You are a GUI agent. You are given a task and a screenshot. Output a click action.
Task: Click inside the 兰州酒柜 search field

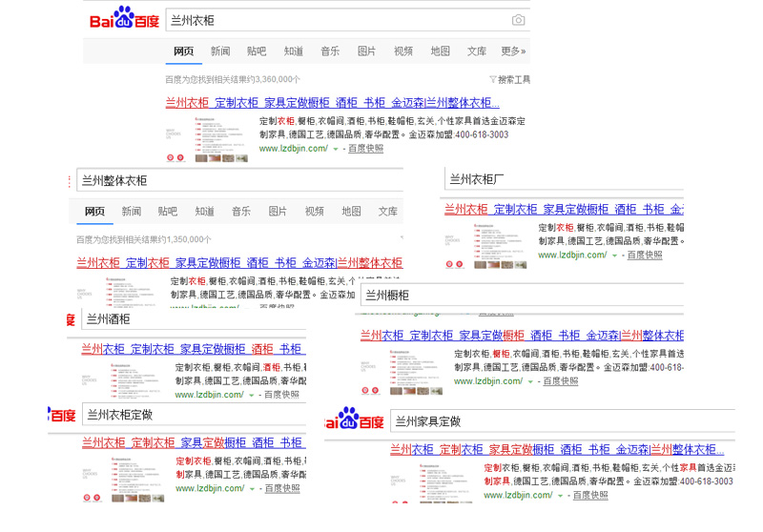194,319
